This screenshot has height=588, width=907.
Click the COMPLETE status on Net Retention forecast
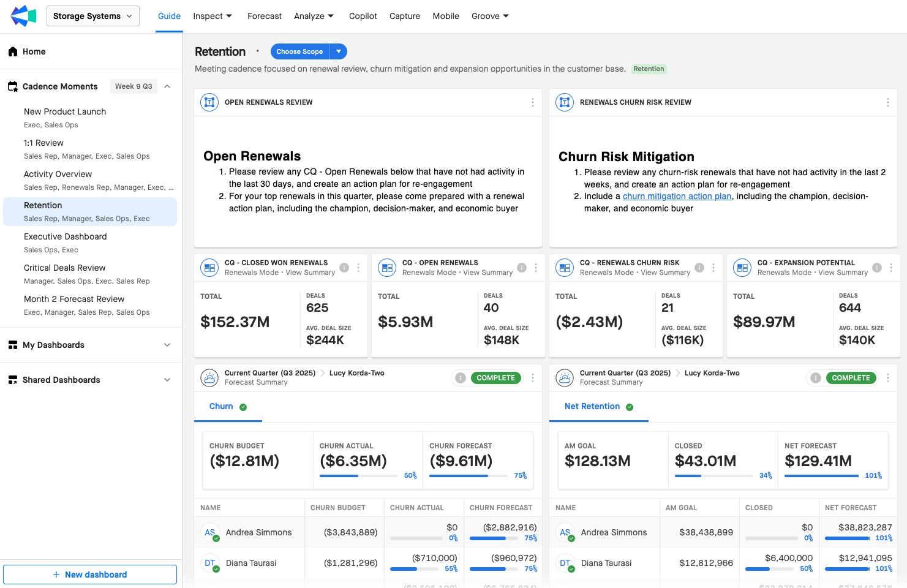click(851, 378)
